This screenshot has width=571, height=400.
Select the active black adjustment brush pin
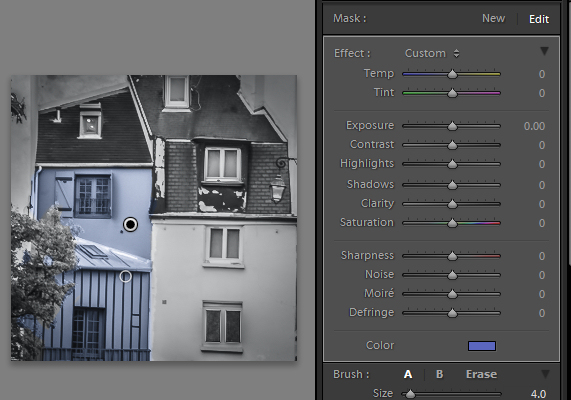pos(130,224)
